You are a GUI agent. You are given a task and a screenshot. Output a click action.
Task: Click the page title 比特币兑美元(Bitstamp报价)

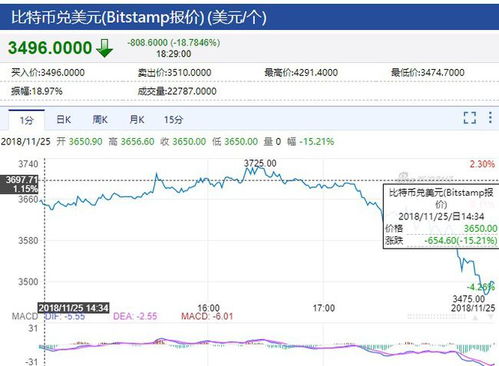(108, 17)
